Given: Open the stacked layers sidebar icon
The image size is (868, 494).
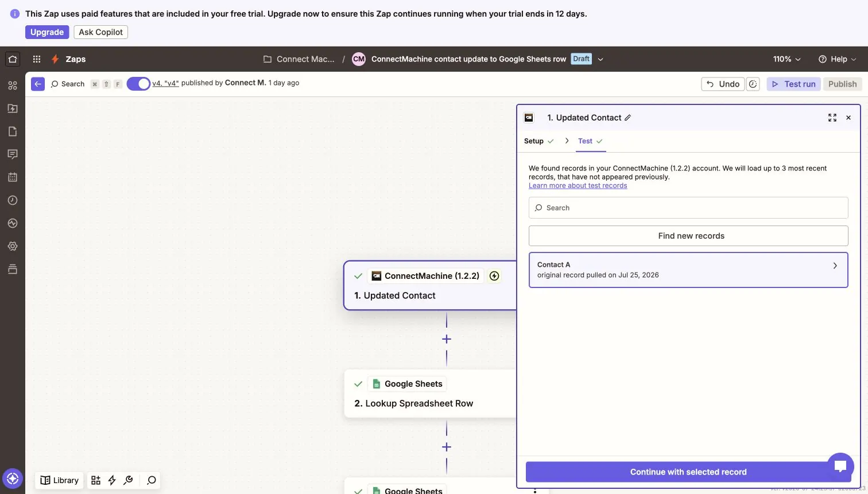Looking at the screenshot, I should coord(13,269).
